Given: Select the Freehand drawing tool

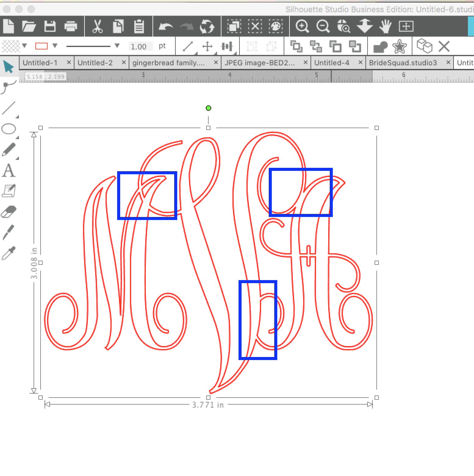Looking at the screenshot, I should [9, 150].
